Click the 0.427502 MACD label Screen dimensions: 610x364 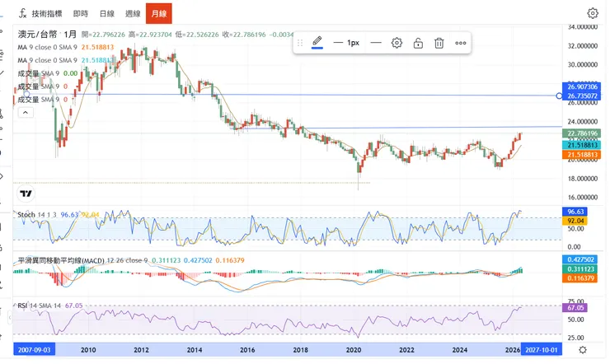coord(580,259)
